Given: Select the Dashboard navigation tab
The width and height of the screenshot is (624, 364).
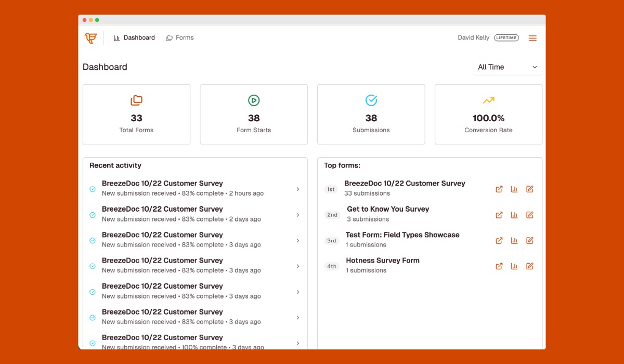Looking at the screenshot, I should pyautogui.click(x=134, y=38).
